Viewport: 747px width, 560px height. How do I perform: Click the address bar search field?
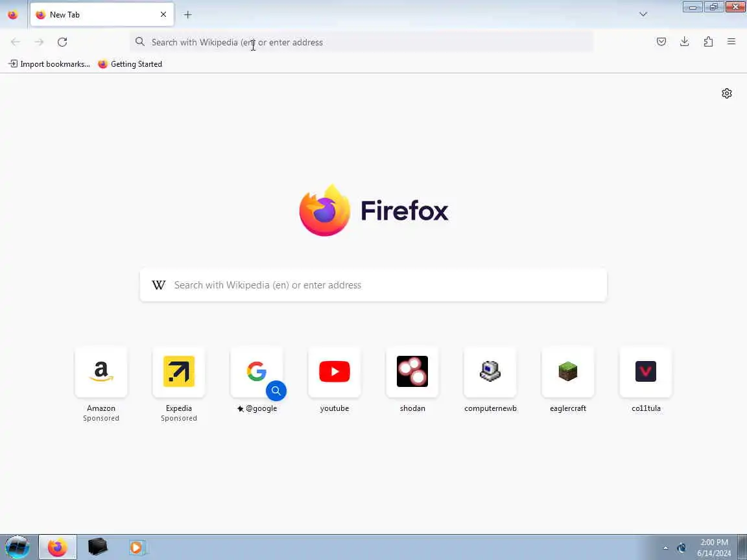(362, 42)
